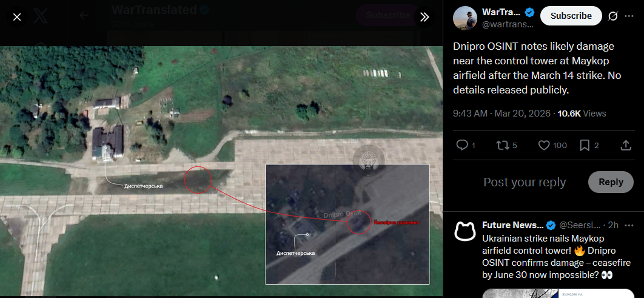Click the 2h reply timestamp

click(613, 225)
